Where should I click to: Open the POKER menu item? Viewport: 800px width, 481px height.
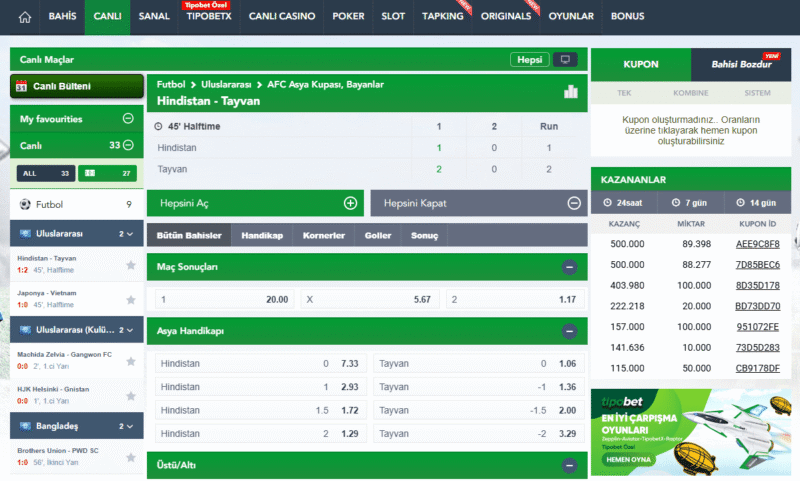pyautogui.click(x=348, y=16)
